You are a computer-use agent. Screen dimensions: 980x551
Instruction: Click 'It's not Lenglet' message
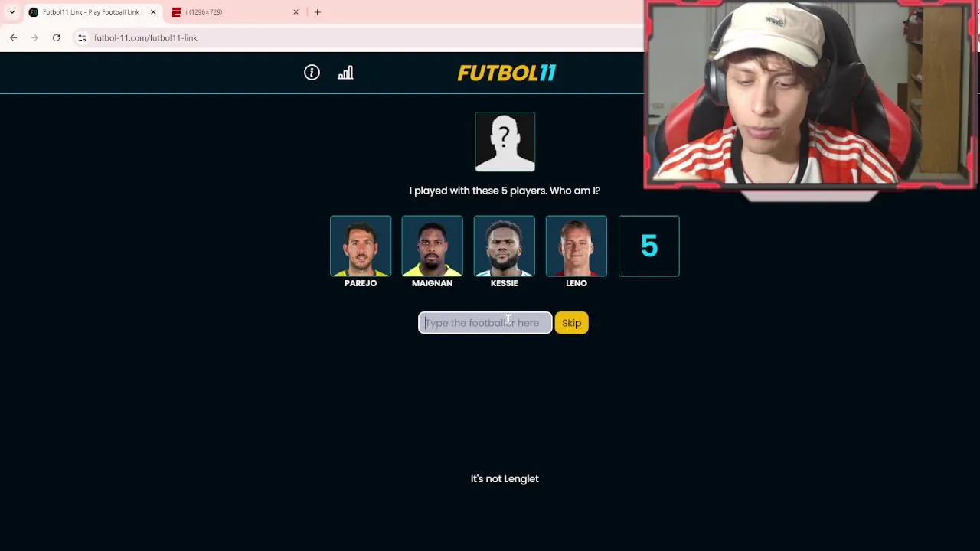pos(505,478)
